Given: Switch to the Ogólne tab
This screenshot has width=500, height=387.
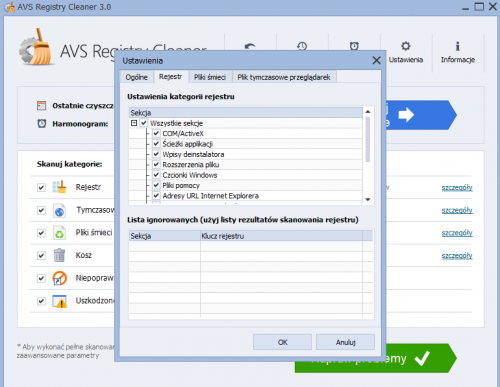Looking at the screenshot, I should point(136,77).
